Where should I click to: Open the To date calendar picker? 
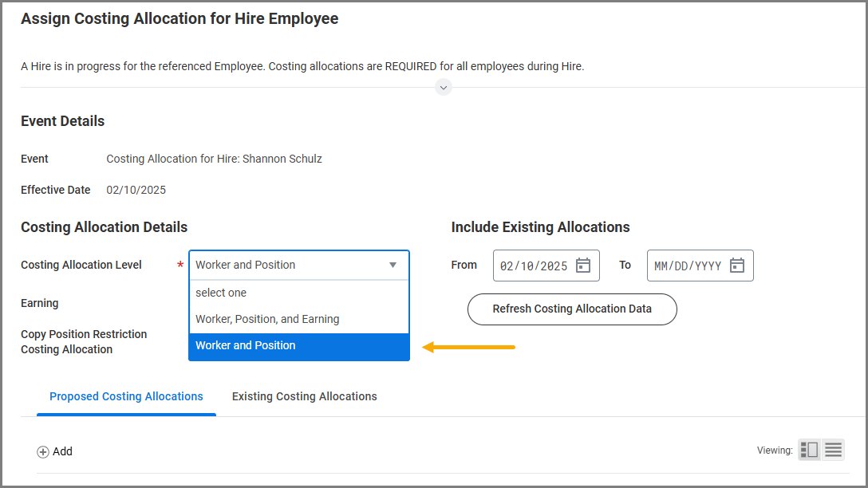tap(737, 266)
